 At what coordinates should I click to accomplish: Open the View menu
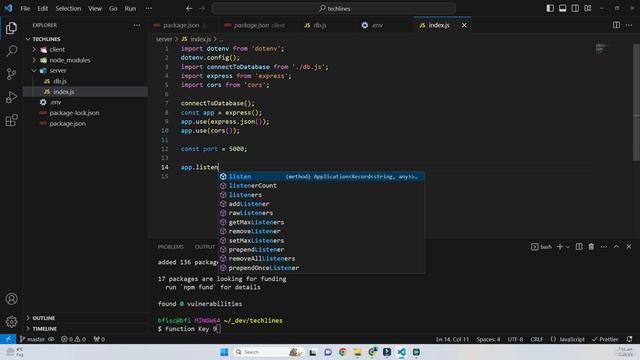(95, 8)
